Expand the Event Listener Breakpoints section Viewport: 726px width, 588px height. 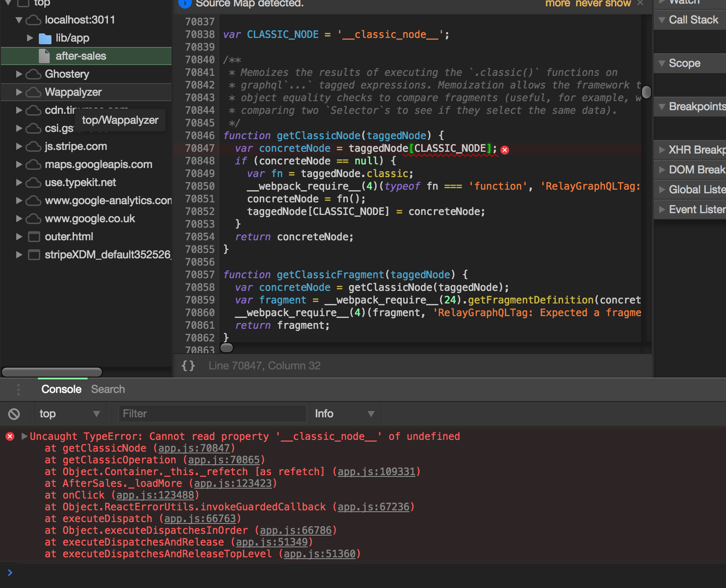click(x=662, y=210)
